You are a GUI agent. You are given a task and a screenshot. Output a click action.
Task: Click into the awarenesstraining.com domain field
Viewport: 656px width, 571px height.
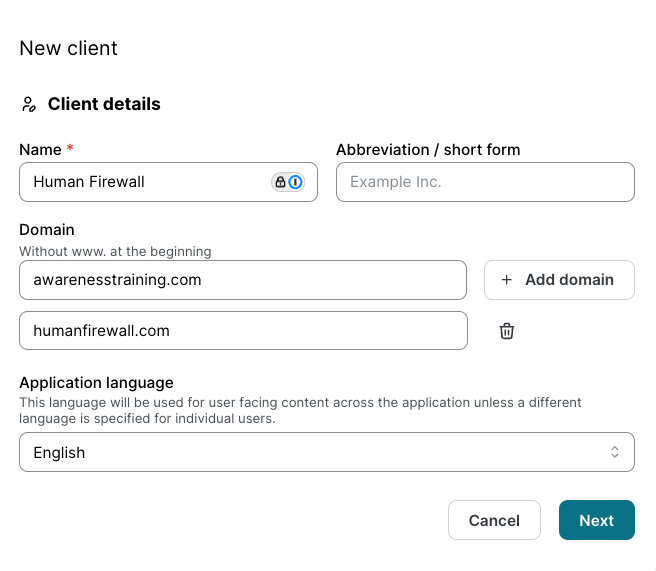coord(242,280)
